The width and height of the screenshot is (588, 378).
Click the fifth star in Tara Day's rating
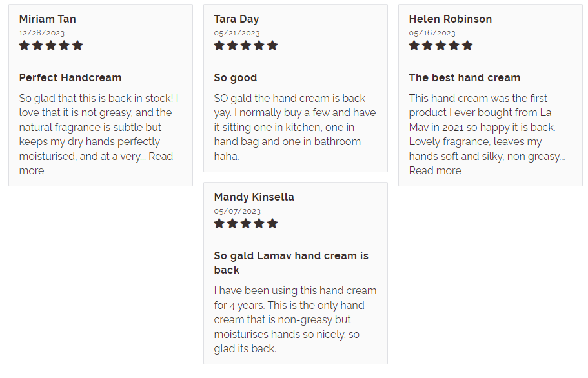pyautogui.click(x=272, y=46)
